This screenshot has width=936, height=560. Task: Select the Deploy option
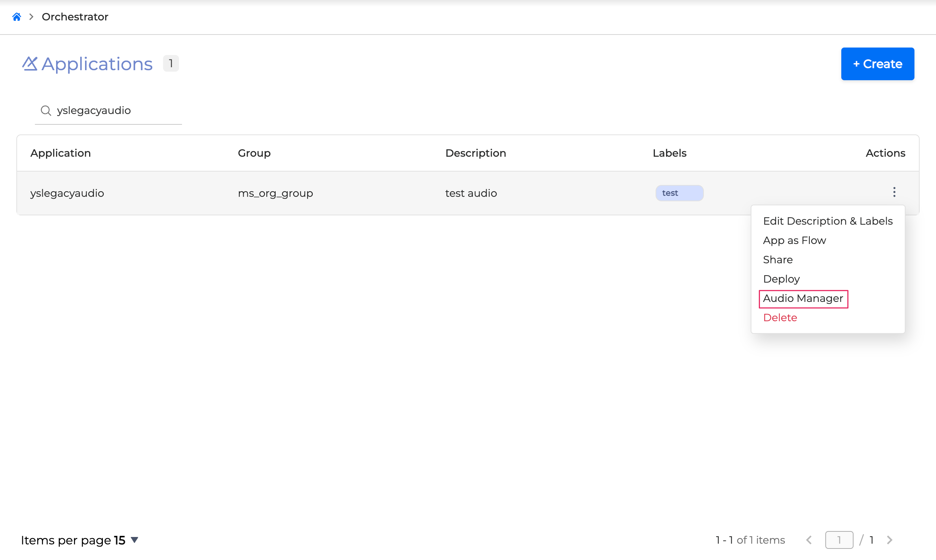click(x=781, y=279)
